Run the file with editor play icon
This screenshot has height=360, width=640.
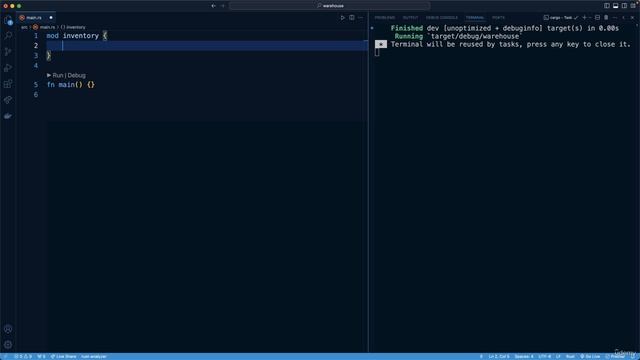click(342, 18)
